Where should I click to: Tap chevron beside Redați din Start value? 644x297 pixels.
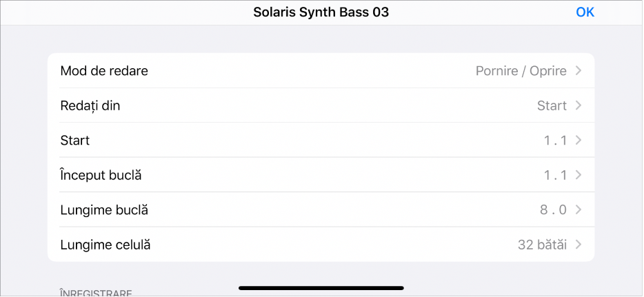click(x=578, y=105)
